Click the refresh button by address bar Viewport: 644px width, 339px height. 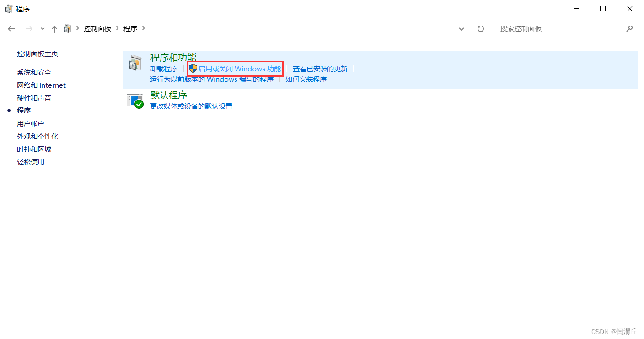(480, 28)
